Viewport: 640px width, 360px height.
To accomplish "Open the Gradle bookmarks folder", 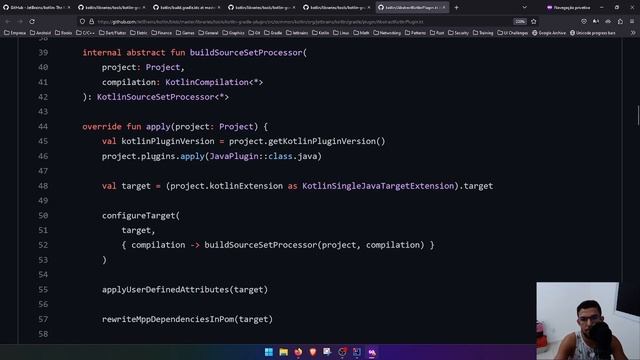I will click(273, 33).
